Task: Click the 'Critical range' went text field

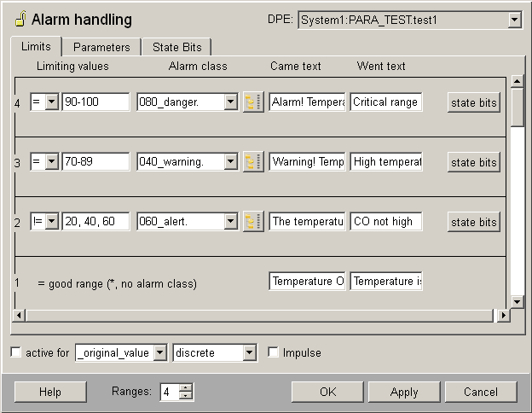Action: [386, 102]
